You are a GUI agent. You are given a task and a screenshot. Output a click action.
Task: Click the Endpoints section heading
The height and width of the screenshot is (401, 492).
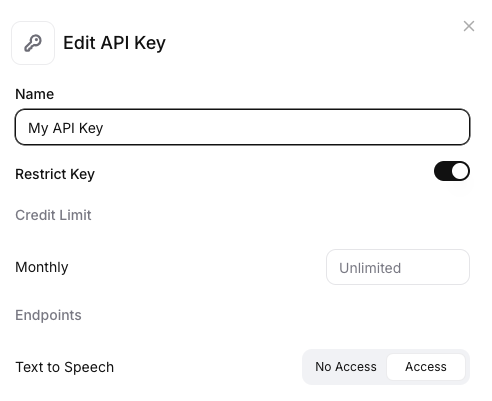coord(48,315)
